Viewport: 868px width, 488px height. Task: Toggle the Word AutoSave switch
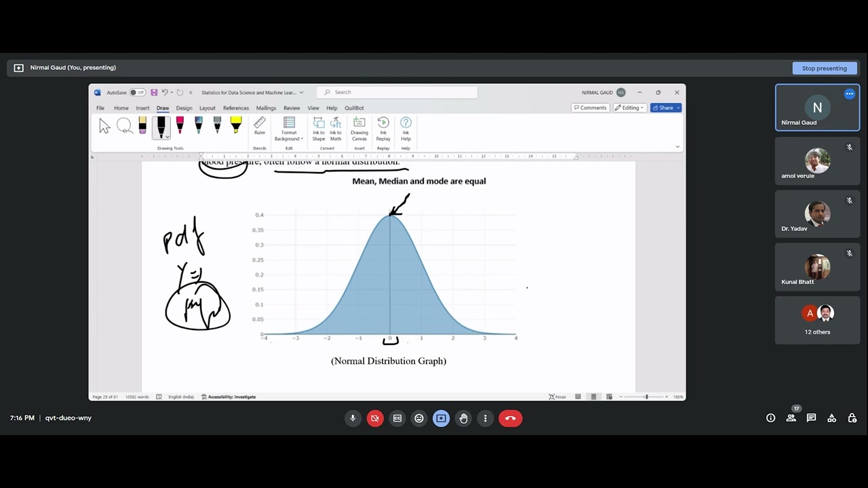(x=137, y=92)
